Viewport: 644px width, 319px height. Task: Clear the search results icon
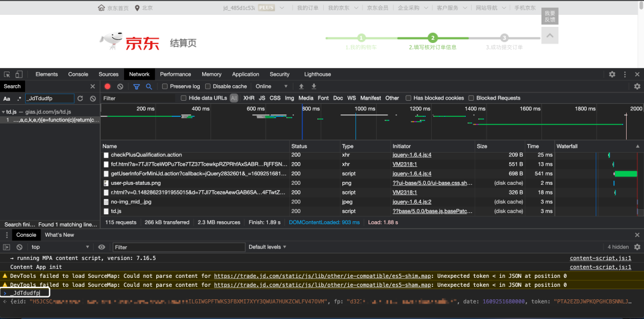point(93,98)
